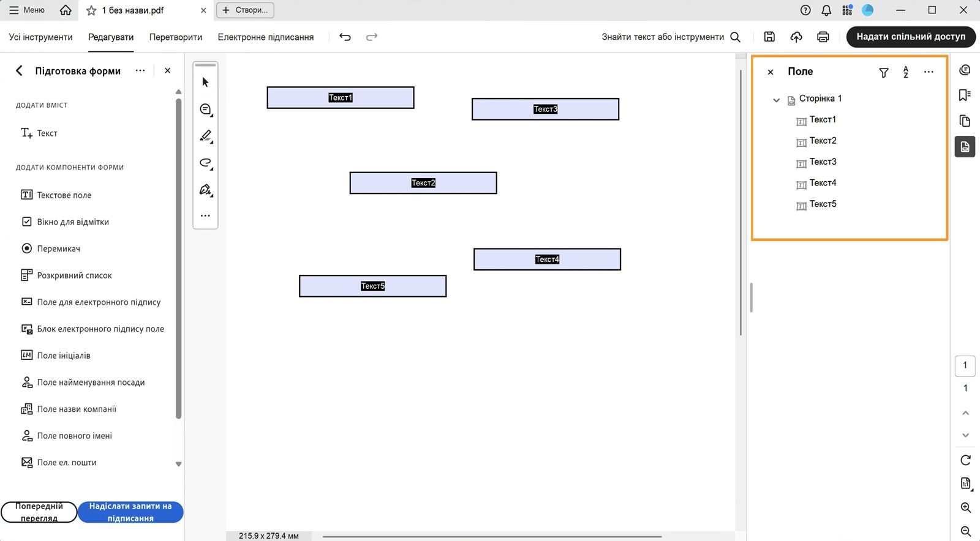Image resolution: width=980 pixels, height=541 pixels.
Task: Add a Розкривний список dropdown field
Action: (67, 275)
